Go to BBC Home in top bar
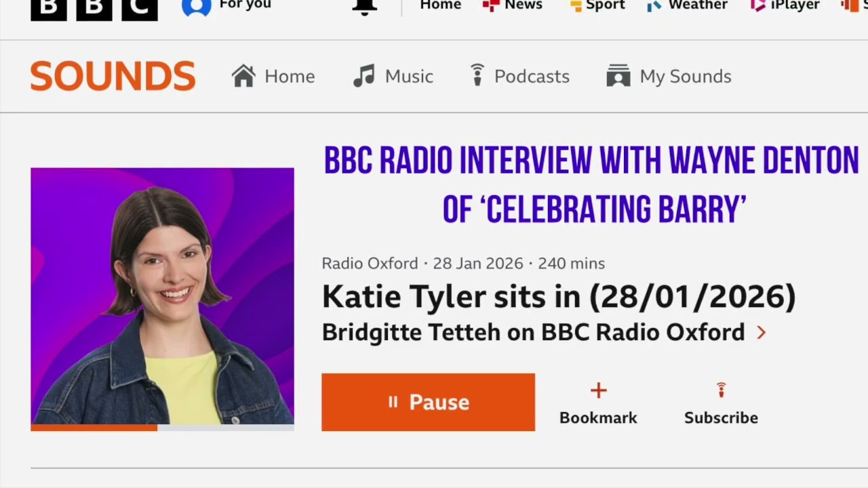This screenshot has width=868, height=488. pos(440,5)
